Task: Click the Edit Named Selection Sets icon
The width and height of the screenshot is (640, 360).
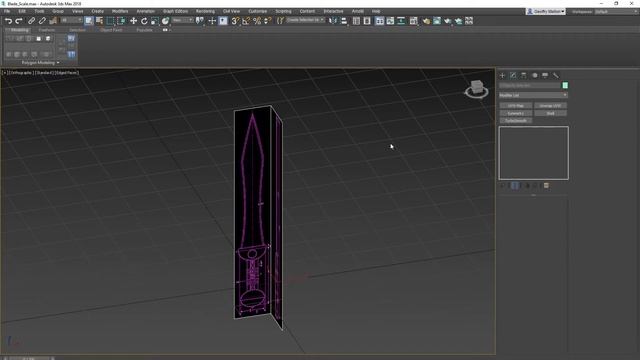Action: [x=280, y=21]
